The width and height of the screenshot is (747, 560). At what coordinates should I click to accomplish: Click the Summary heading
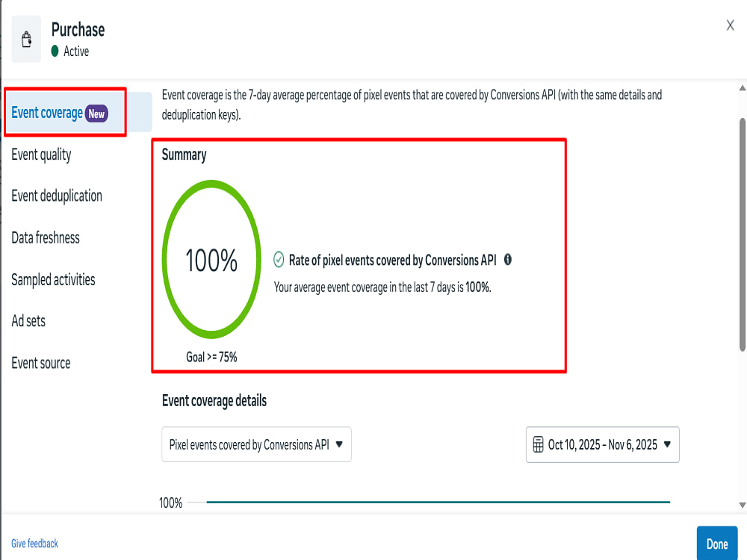184,155
